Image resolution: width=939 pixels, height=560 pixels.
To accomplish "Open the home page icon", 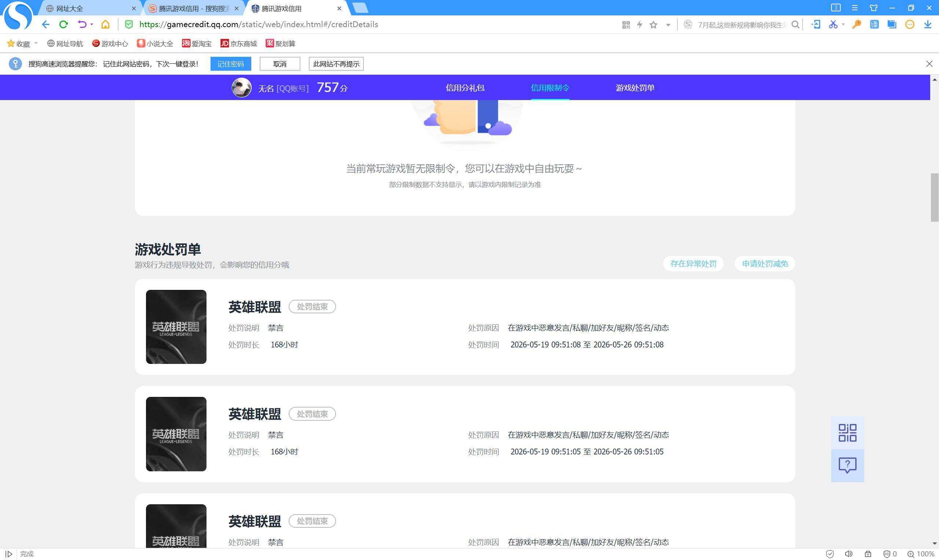I will click(105, 25).
